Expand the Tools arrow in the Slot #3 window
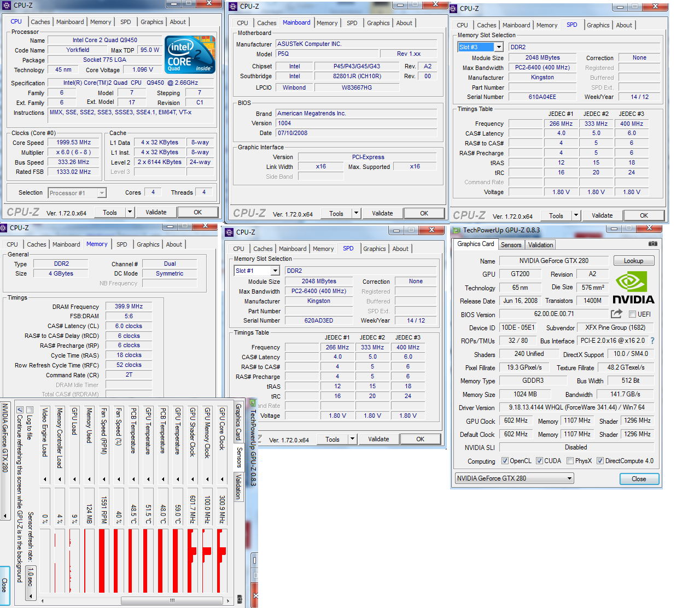Screen dimensions: 700x608 [x=576, y=215]
